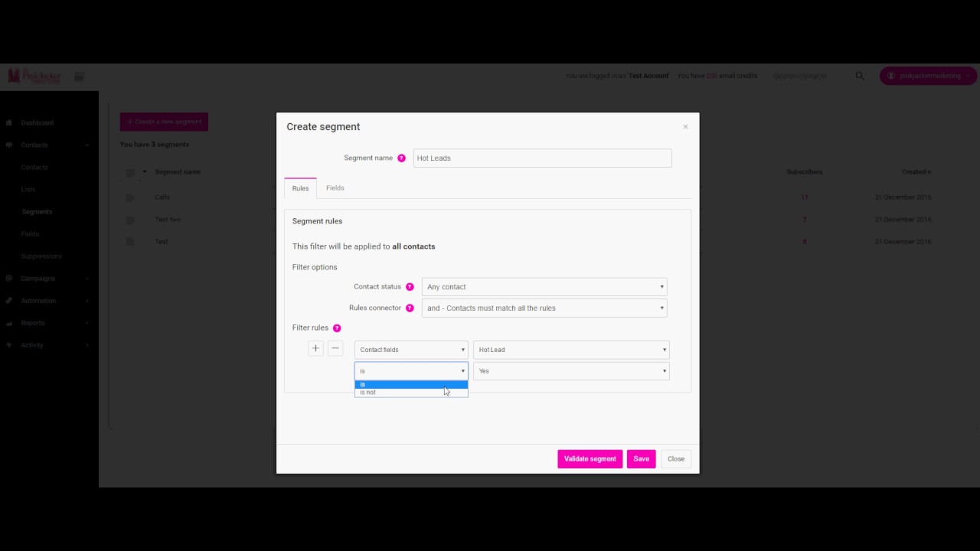Open Contacts sub-item in sidebar
980x551 pixels.
[x=34, y=168]
